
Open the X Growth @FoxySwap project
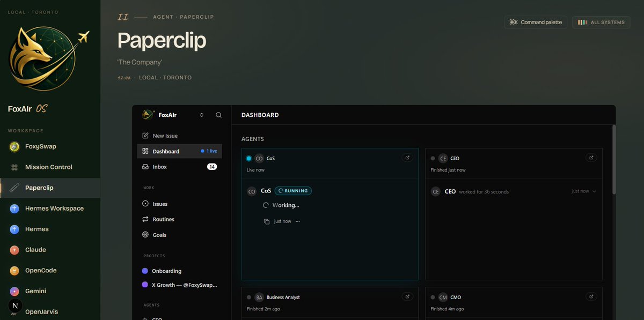click(x=179, y=285)
